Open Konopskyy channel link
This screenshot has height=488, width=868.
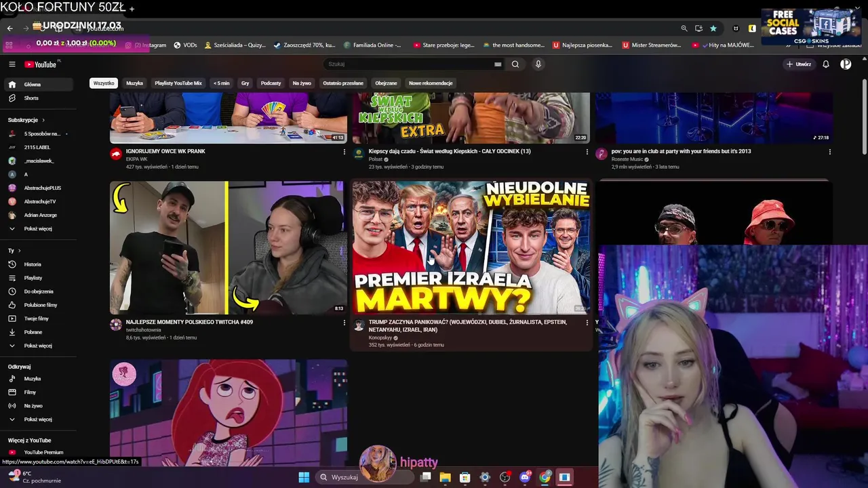380,338
